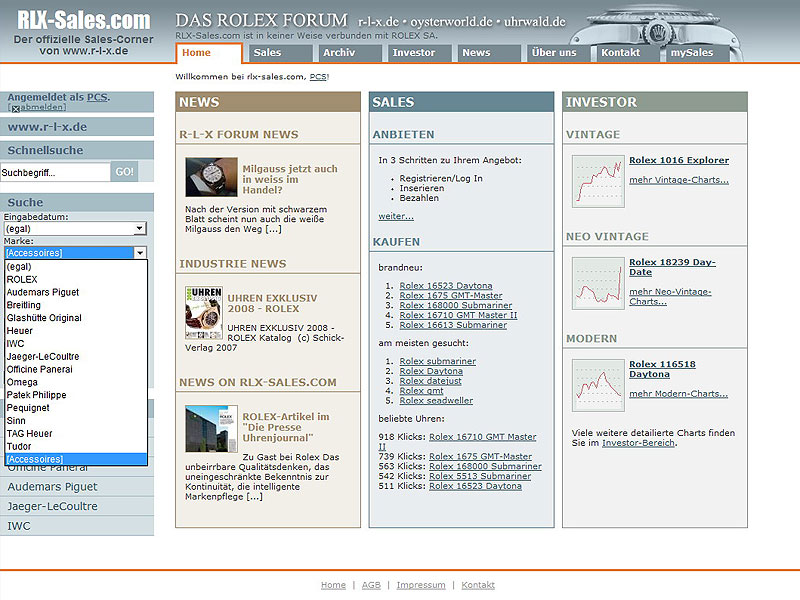Image resolution: width=800 pixels, height=600 pixels.
Task: Choose IWC in the Marke dropdown list
Action: coord(76,344)
